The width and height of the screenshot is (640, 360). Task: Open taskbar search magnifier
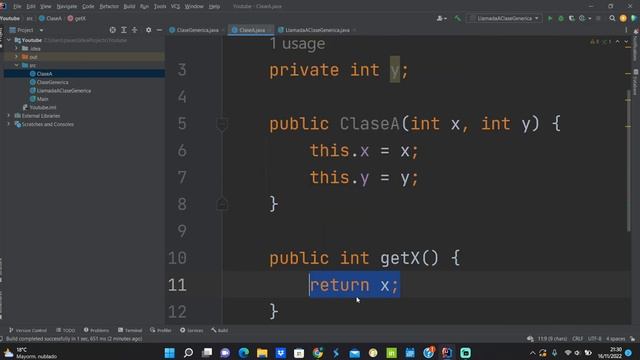point(188,353)
